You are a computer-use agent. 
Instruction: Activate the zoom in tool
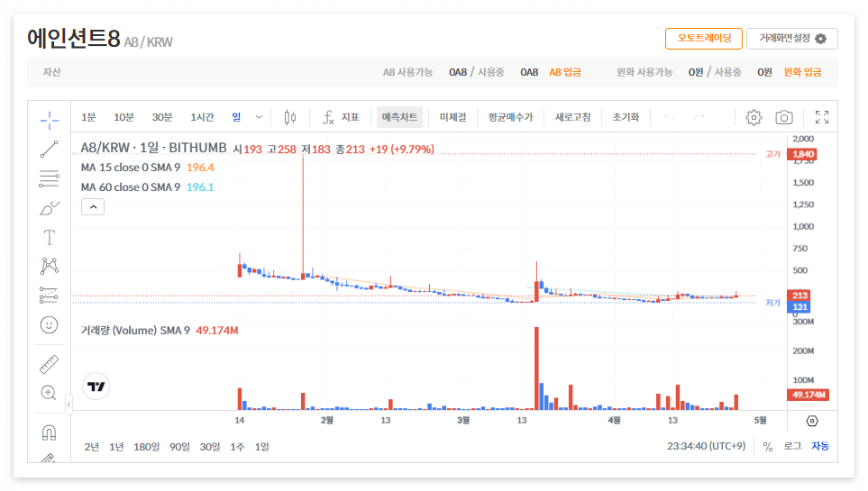pos(50,393)
